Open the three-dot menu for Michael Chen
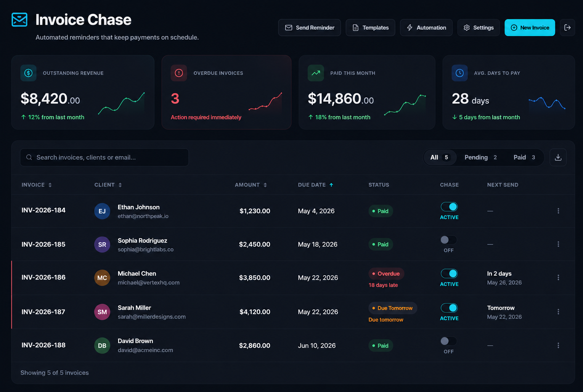Viewport: 583px width, 392px height. (x=558, y=278)
